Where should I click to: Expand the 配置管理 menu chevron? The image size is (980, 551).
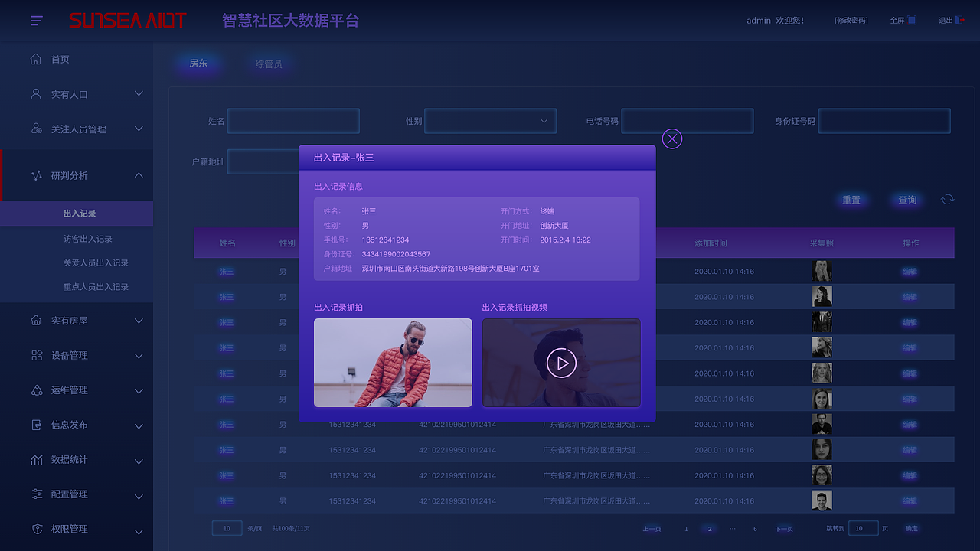pos(139,495)
